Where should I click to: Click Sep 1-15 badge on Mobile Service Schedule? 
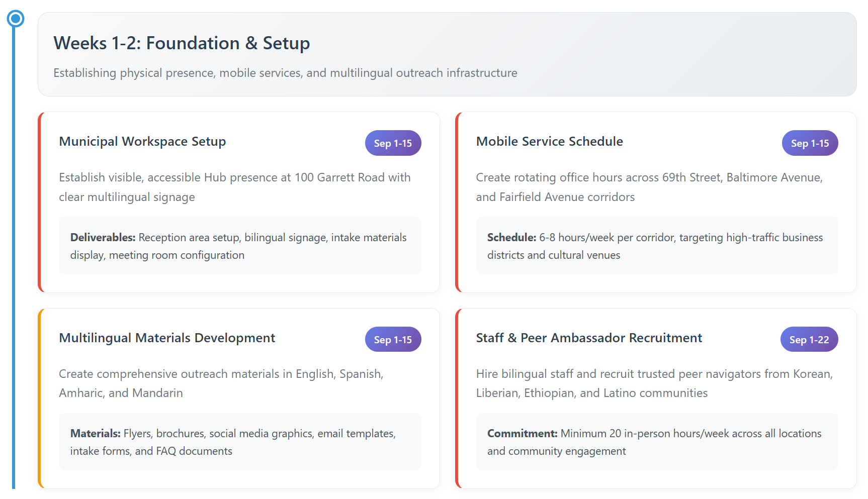[x=809, y=143]
